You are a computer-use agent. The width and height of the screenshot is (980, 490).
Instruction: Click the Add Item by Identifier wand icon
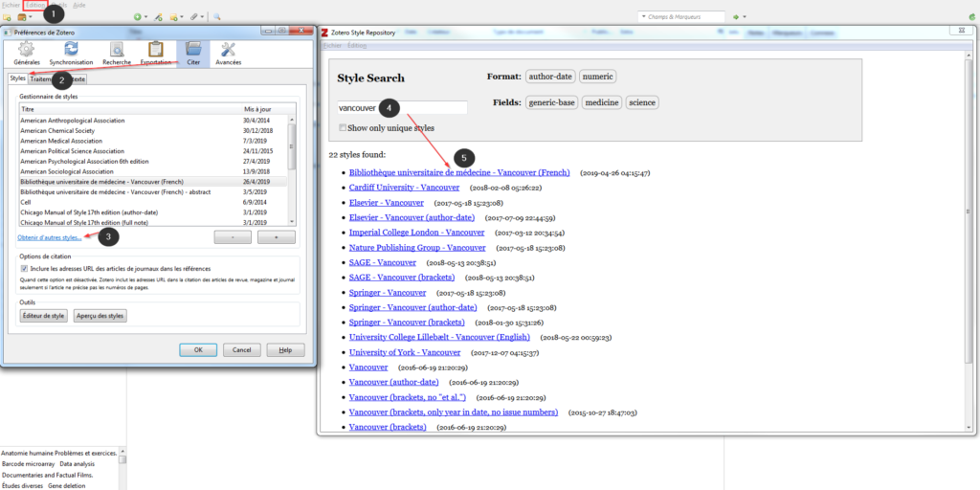coord(158,17)
